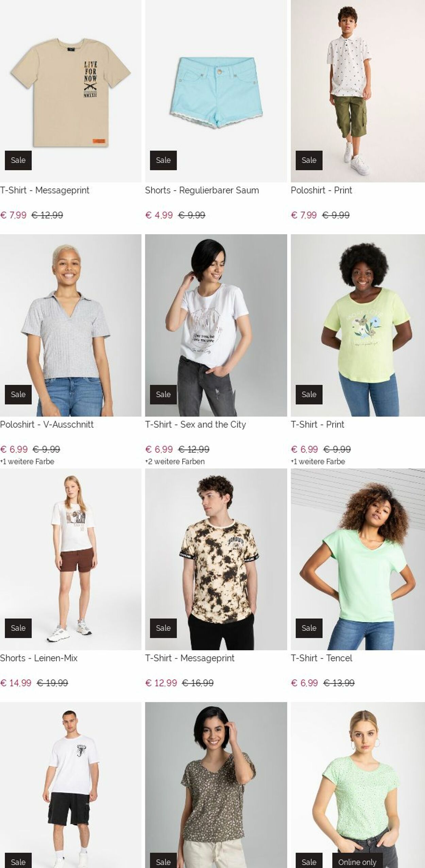Click the € 6,99 price of Tencel T-shirt
This screenshot has width=425, height=868.
point(304,683)
